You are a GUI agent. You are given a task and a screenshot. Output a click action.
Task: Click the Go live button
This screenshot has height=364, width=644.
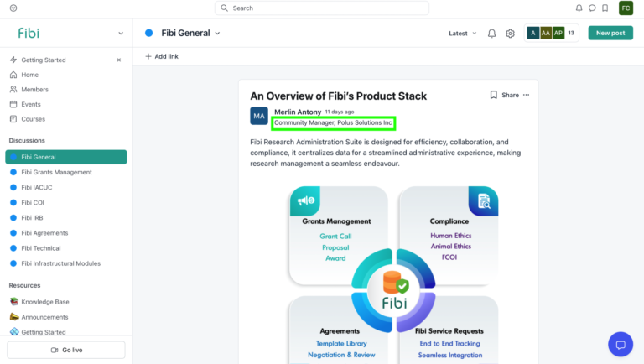click(66, 350)
